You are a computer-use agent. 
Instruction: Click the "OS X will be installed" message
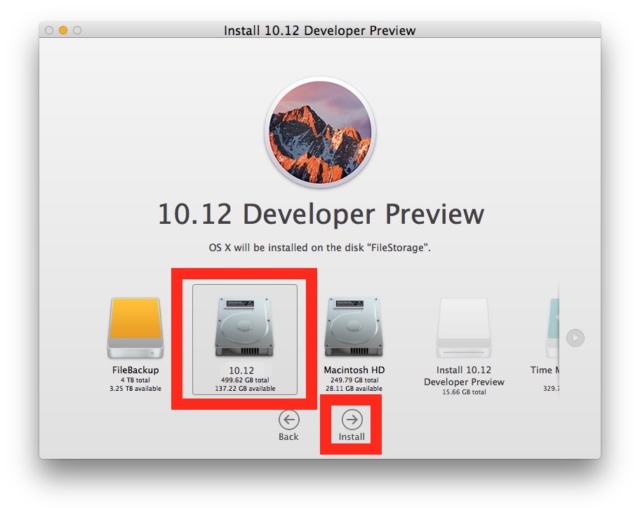[320, 248]
